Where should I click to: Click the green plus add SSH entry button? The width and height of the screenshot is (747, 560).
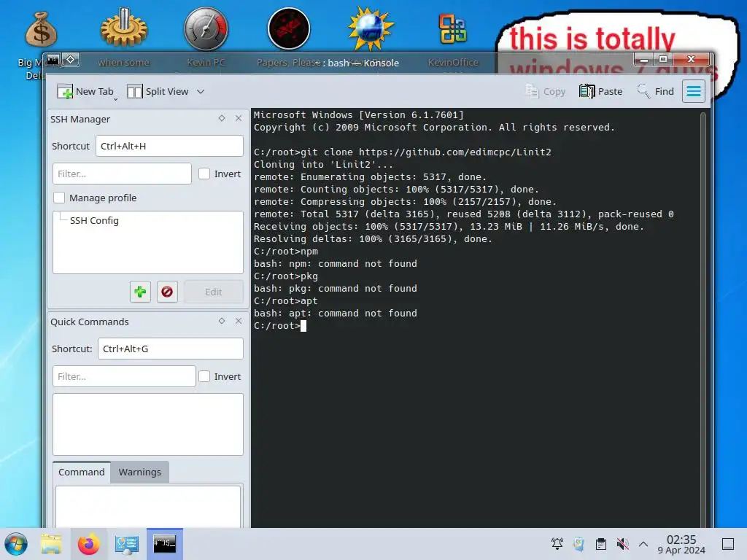pyautogui.click(x=140, y=292)
